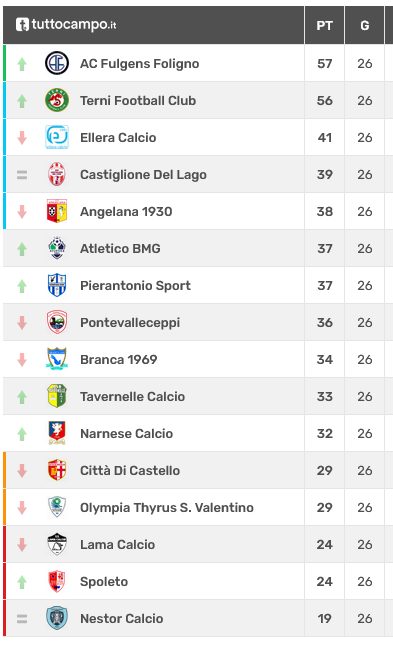Image resolution: width=393 pixels, height=646 pixels.
Task: Click Lama Calcio's 24 points cell
Action: point(324,544)
